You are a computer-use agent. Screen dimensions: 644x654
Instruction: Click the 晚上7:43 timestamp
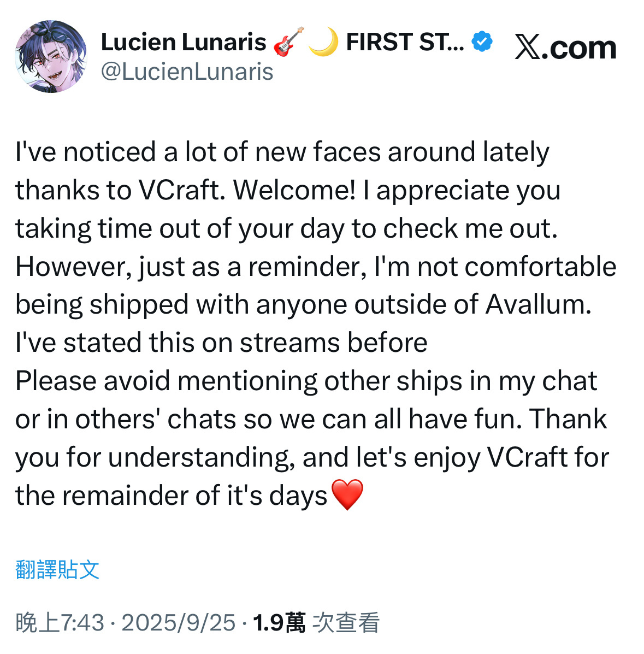point(60,623)
